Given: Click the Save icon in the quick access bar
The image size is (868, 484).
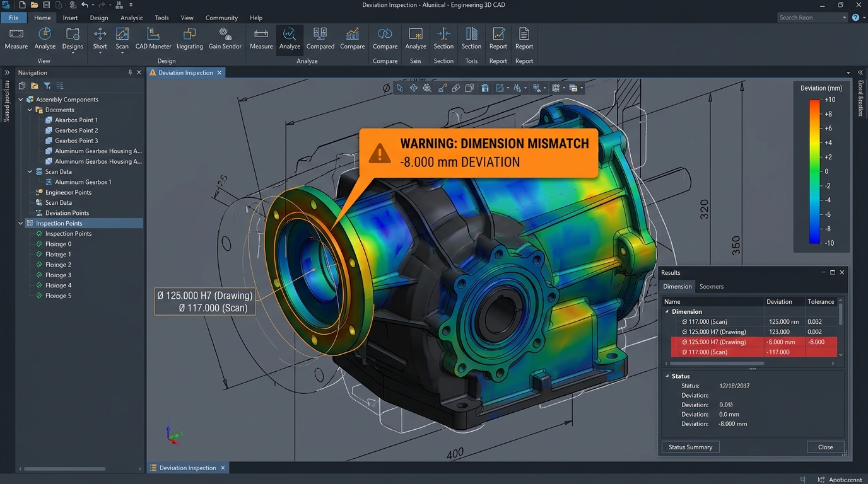Looking at the screenshot, I should pos(46,5).
